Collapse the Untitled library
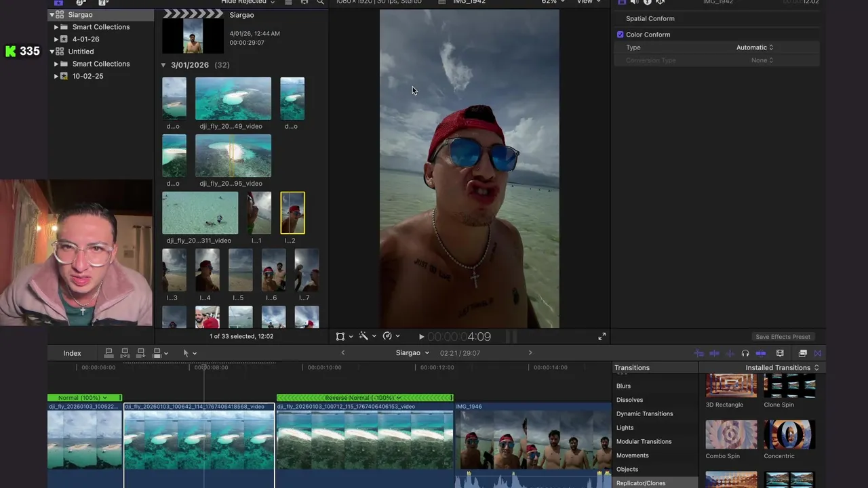The width and height of the screenshot is (868, 488). pyautogui.click(x=52, y=52)
